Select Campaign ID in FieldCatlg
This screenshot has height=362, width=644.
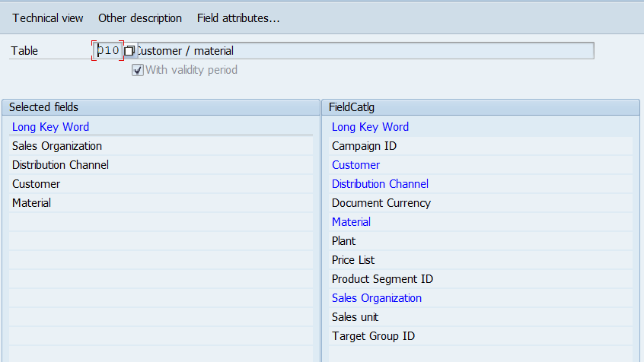pos(480,146)
